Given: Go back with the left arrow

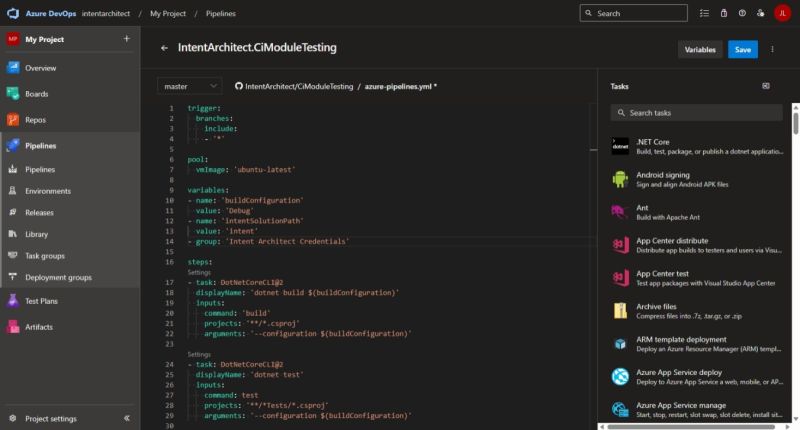Looking at the screenshot, I should (164, 48).
